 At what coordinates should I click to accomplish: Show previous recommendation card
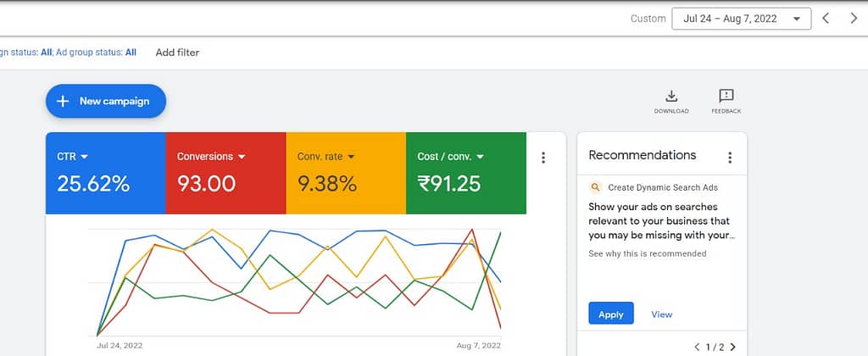(697, 347)
